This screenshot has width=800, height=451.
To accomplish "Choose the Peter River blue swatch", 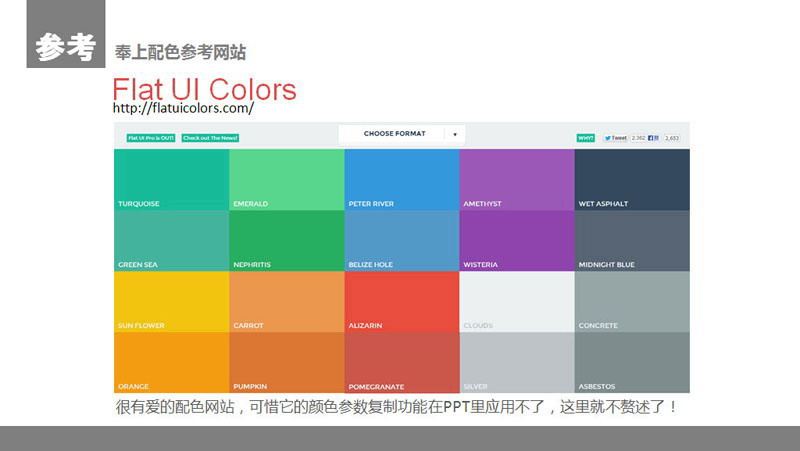I will click(x=401, y=178).
